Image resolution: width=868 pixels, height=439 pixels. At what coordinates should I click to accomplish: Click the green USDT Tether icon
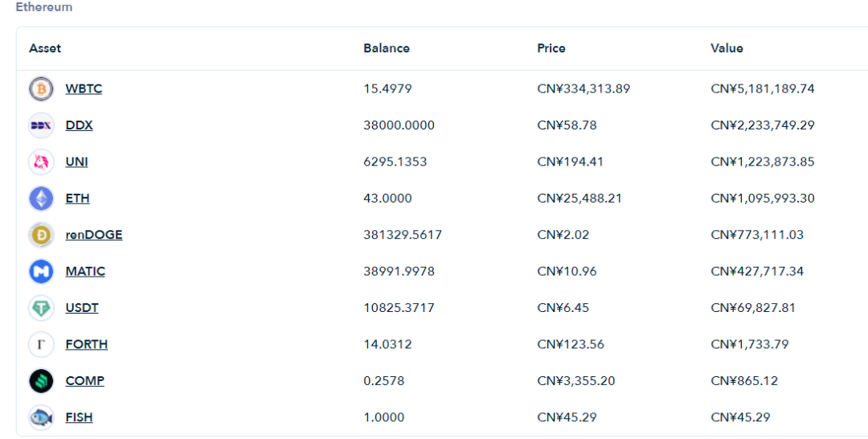[41, 308]
